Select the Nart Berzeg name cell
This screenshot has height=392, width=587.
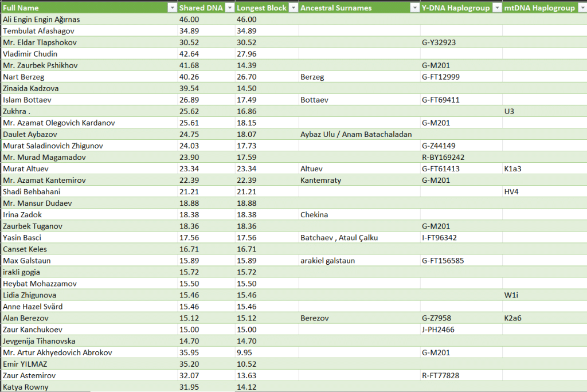click(24, 77)
